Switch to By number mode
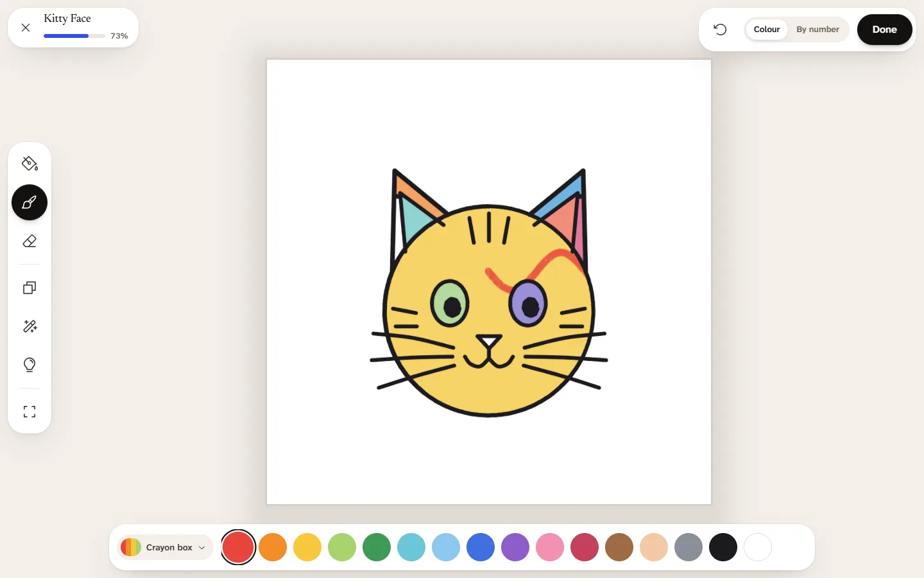 817,30
